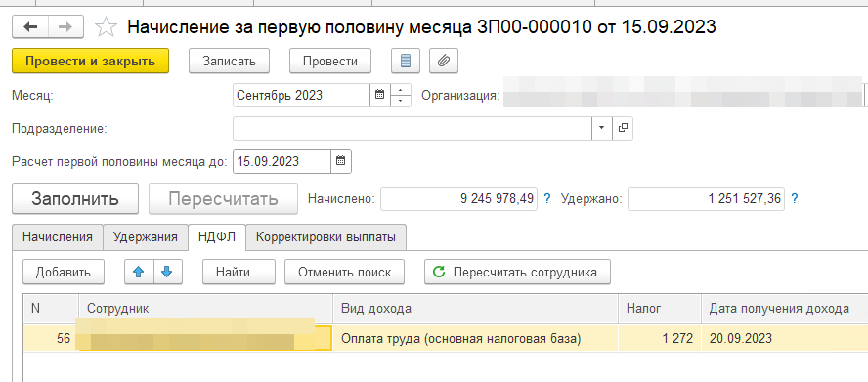This screenshot has height=382, width=868.
Task: Click the Месяц field Сентябрь 2023
Action: [x=301, y=95]
